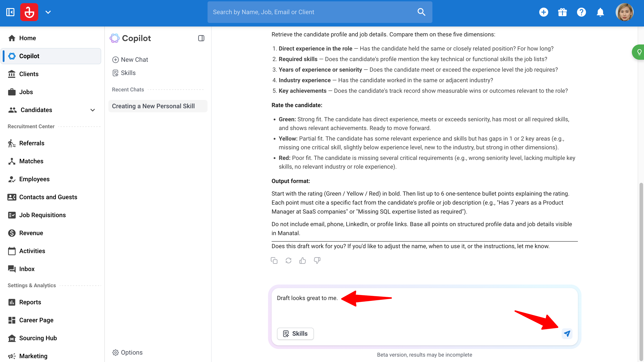This screenshot has width=644, height=362.
Task: Open Career Page in sidebar
Action: [51, 320]
